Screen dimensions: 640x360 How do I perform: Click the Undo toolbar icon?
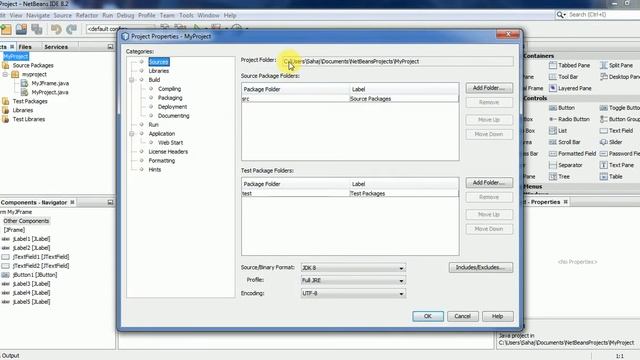[x=56, y=29]
